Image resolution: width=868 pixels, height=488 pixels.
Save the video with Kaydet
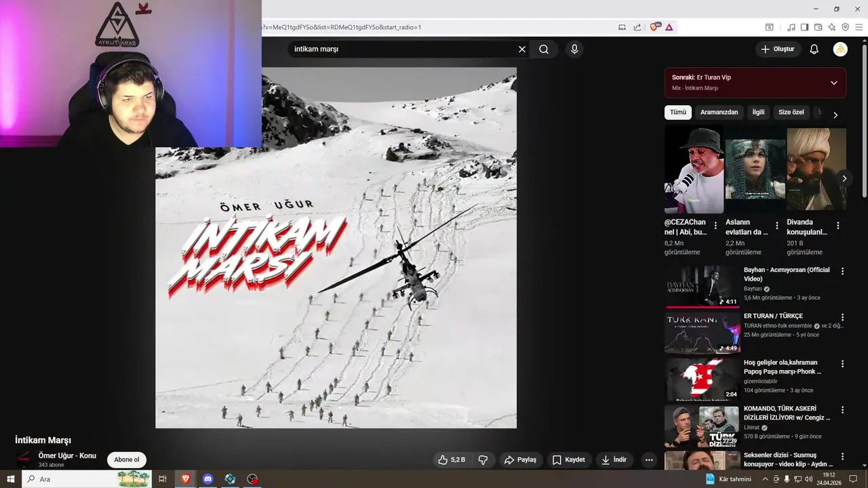point(568,460)
